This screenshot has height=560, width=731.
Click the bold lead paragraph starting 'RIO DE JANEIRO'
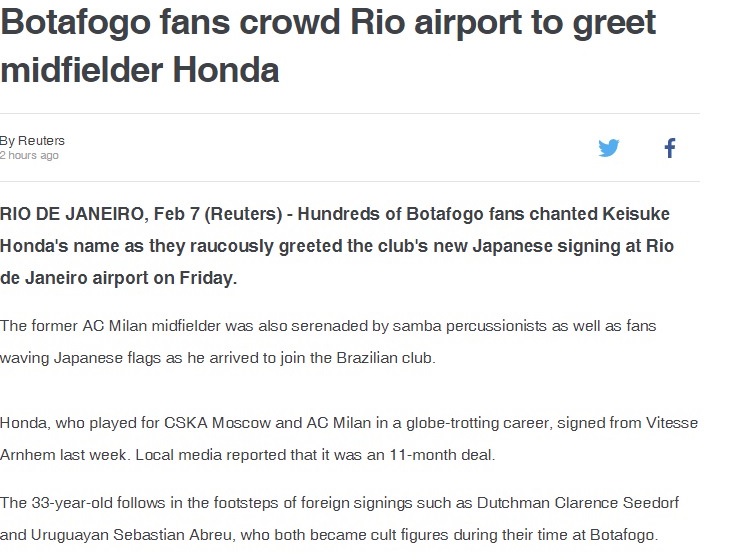[337, 246]
